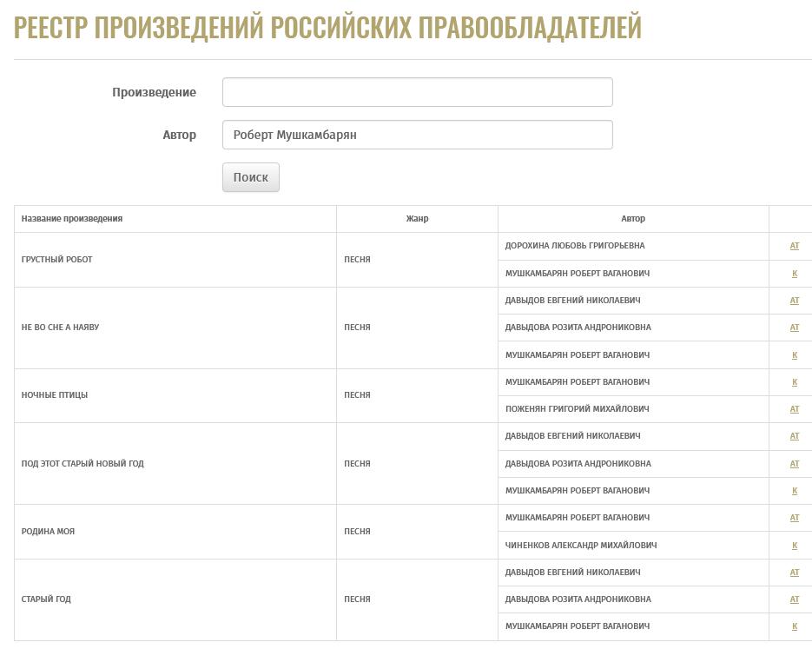This screenshot has width=812, height=649.
Task: Open K link for Мушкамбарян in Грустный робот
Action: click(x=795, y=274)
